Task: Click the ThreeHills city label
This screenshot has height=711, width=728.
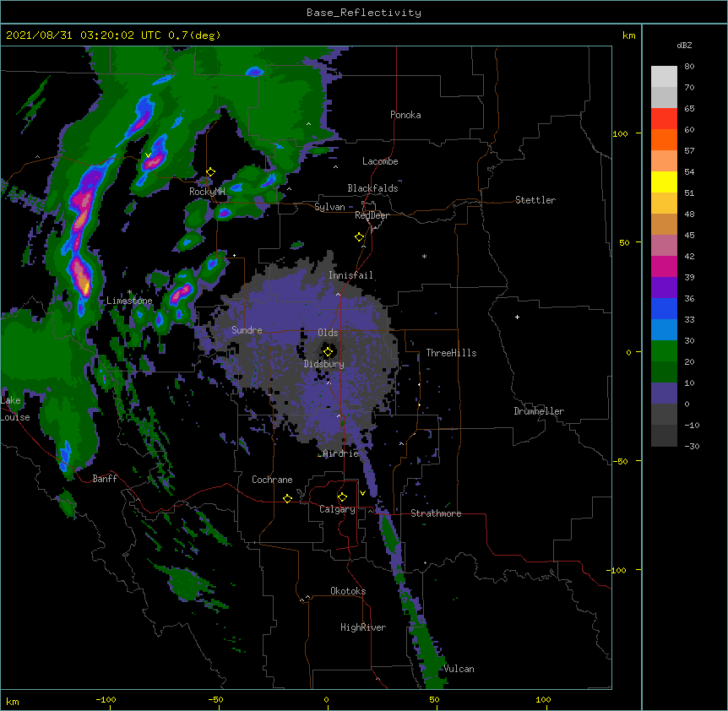Action: pyautogui.click(x=451, y=353)
